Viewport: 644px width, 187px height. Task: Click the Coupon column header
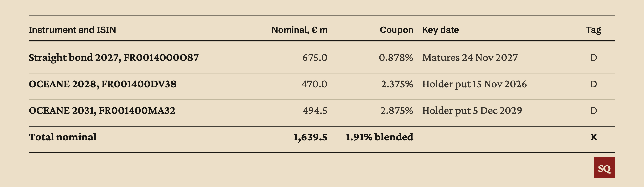point(396,30)
